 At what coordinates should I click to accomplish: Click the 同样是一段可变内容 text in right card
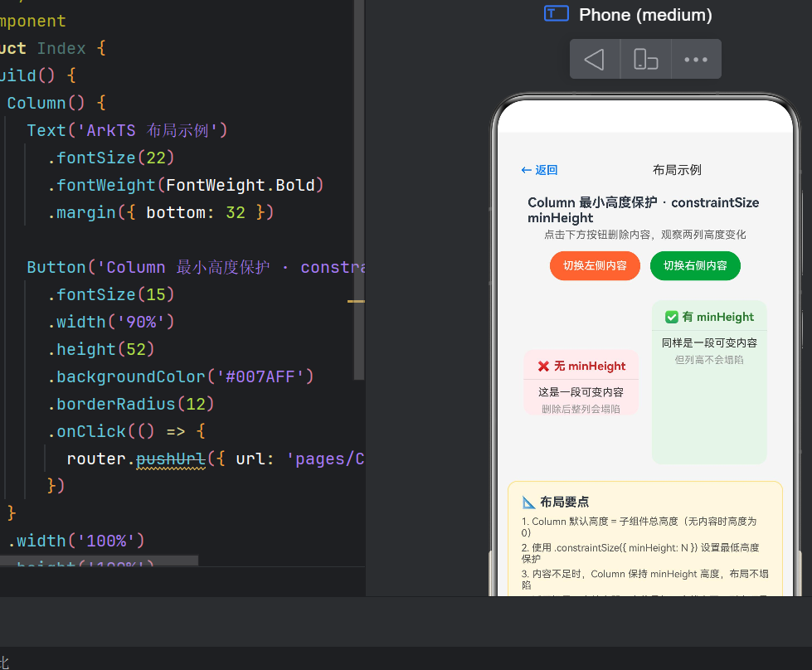709,342
